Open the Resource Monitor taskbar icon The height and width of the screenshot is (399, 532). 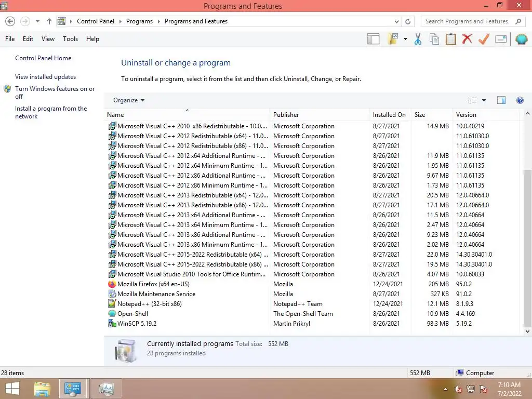point(107,389)
